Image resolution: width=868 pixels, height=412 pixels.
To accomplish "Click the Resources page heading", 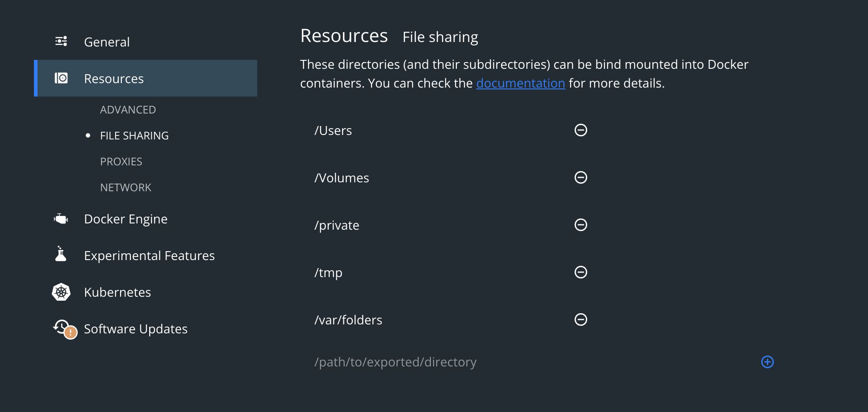I will (x=344, y=36).
